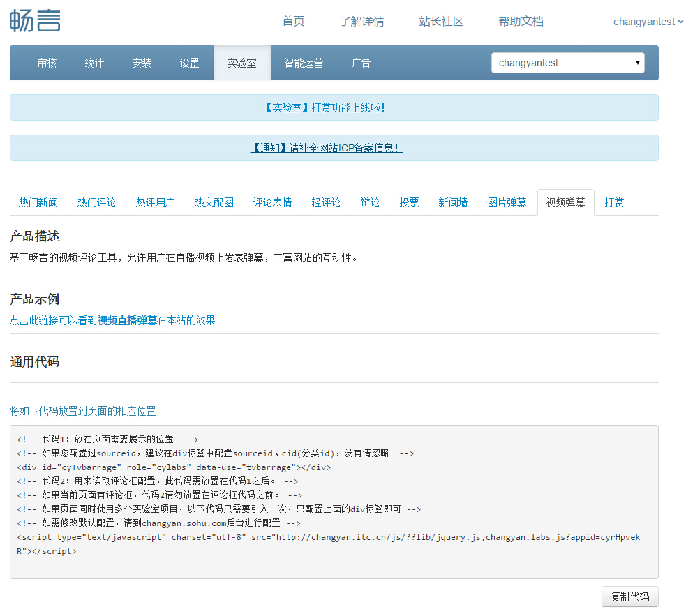Click the 广告 menu item
Viewport: 686px width, 616px height.
coord(361,63)
